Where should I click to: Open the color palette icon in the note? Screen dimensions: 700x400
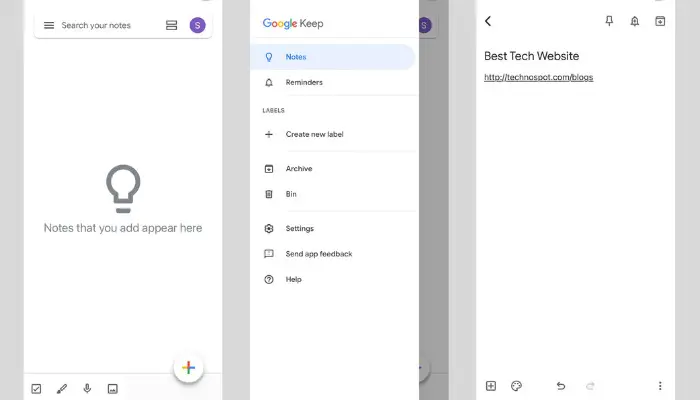[516, 386]
